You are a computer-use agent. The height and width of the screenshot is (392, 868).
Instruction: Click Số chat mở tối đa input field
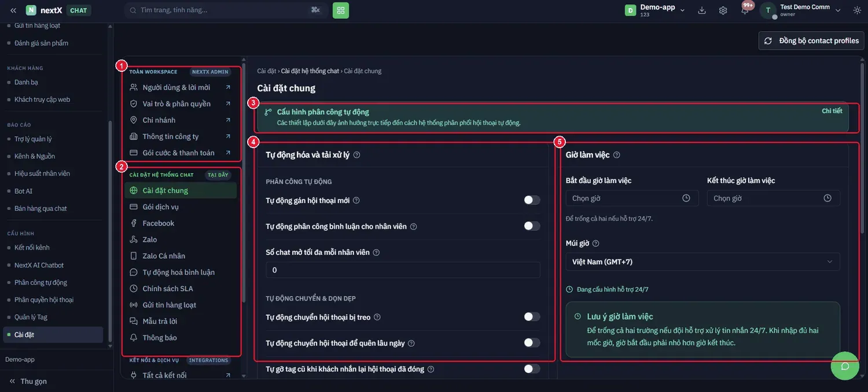[x=403, y=270]
